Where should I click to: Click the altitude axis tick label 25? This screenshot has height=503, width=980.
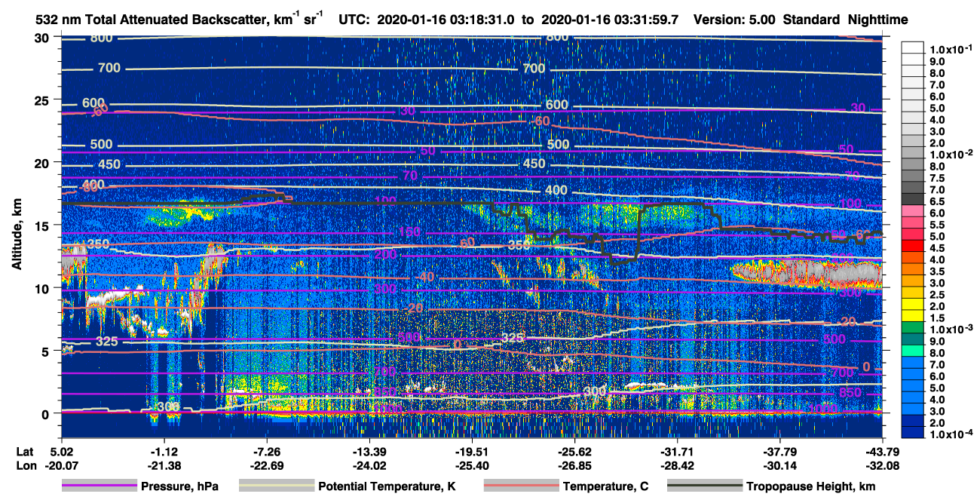(44, 100)
